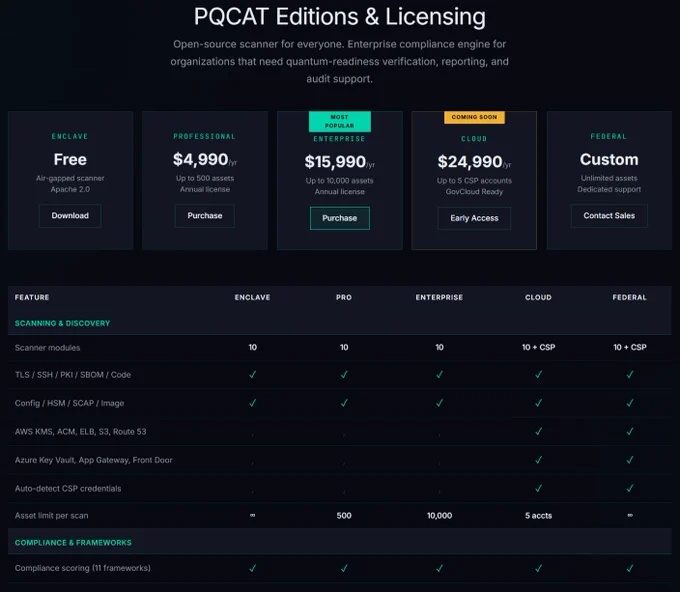Click Pro value 500 in Asset limit row

(344, 516)
